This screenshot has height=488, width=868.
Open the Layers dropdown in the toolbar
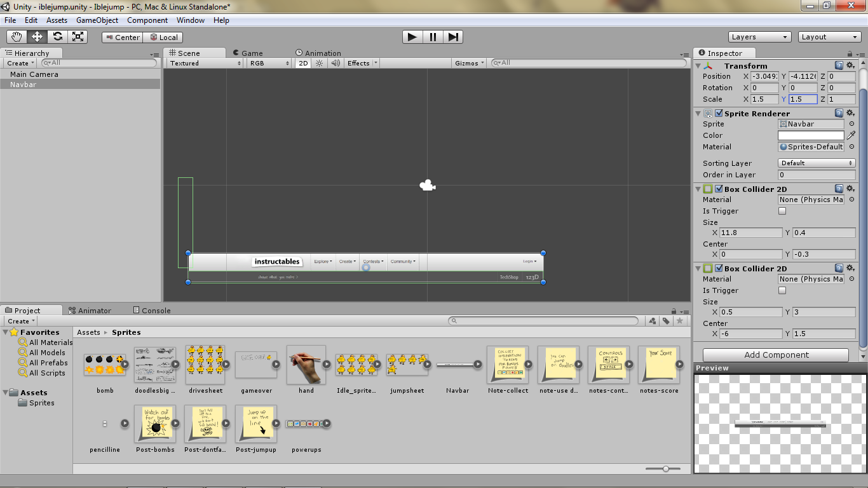(759, 37)
